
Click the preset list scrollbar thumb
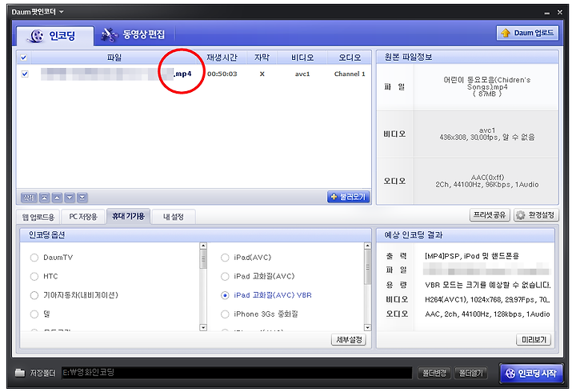click(x=367, y=267)
